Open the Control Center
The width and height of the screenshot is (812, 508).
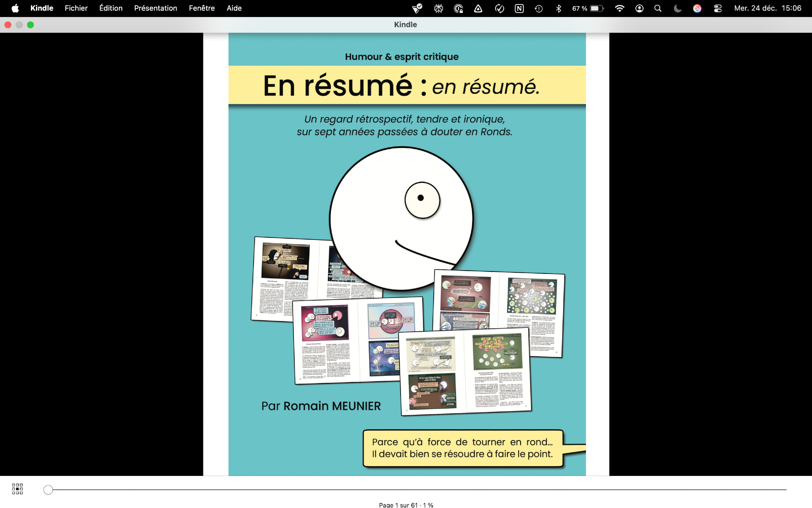click(x=717, y=9)
